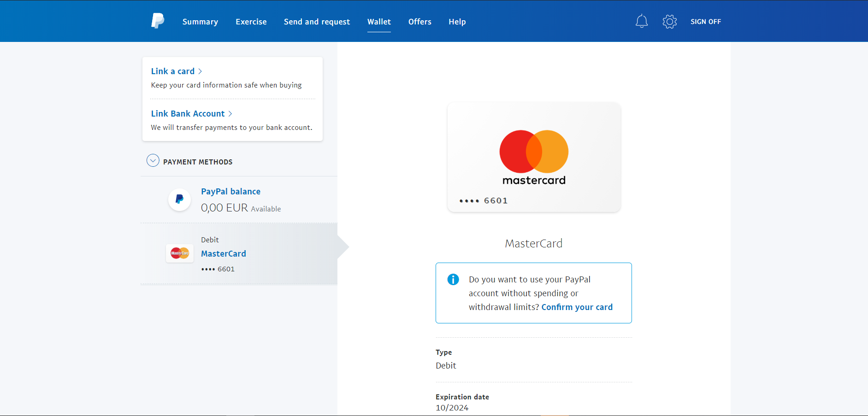Open the PayPal balance link

click(230, 192)
